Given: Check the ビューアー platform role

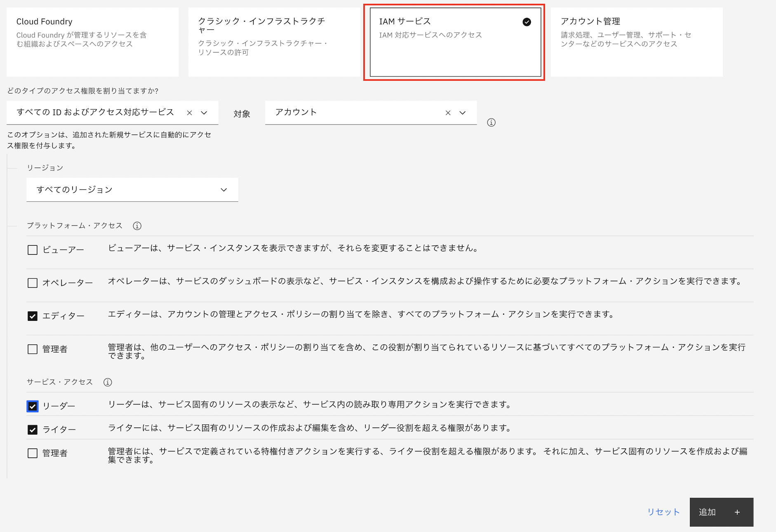Looking at the screenshot, I should pyautogui.click(x=33, y=250).
